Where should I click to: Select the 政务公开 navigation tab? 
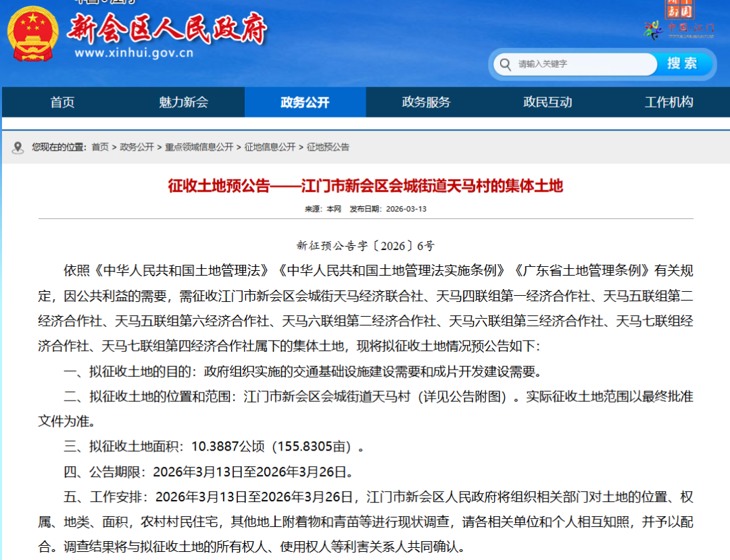(305, 102)
